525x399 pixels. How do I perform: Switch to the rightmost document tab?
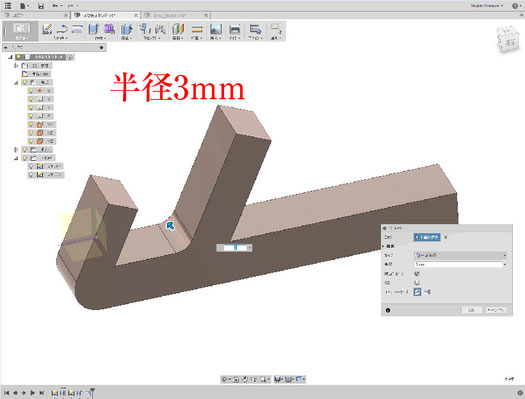[x=176, y=15]
